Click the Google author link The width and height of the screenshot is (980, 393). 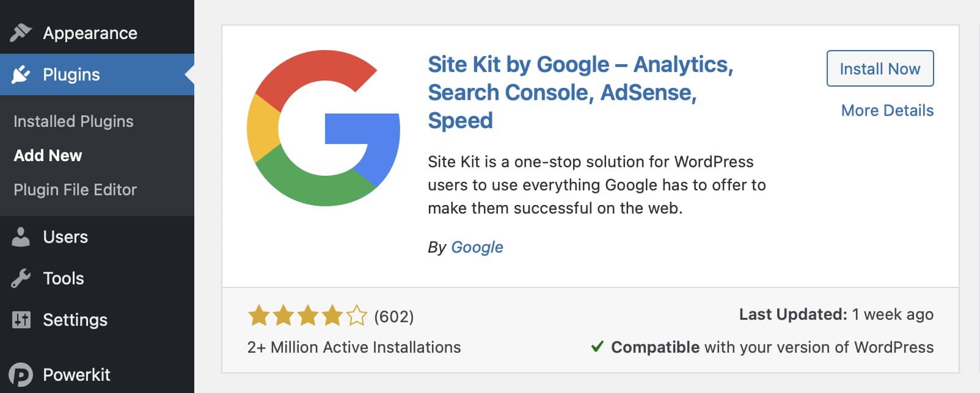point(477,247)
